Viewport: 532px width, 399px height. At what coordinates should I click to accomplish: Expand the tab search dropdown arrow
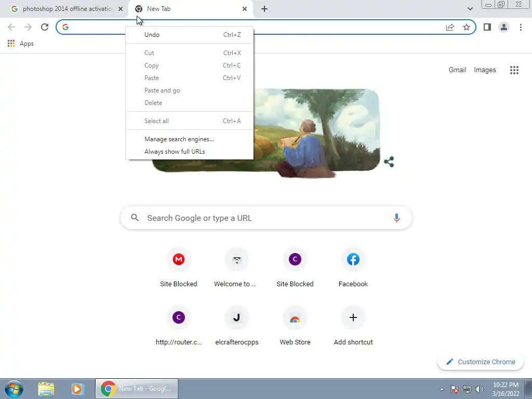pyautogui.click(x=470, y=9)
